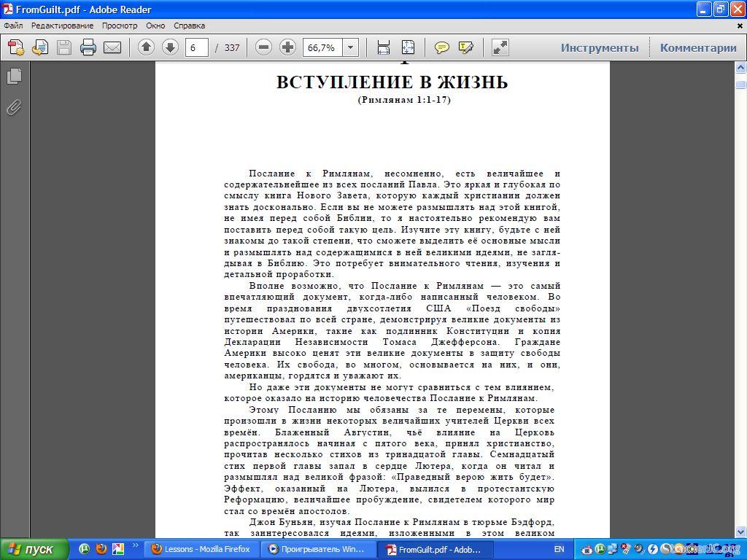Click the Create PDF icon in toolbar

tap(16, 48)
